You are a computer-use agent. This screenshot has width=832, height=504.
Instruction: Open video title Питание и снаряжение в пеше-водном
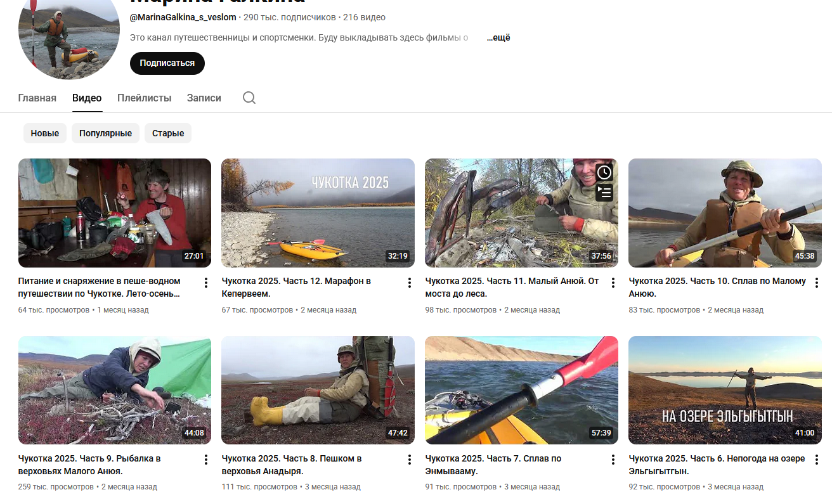point(100,287)
